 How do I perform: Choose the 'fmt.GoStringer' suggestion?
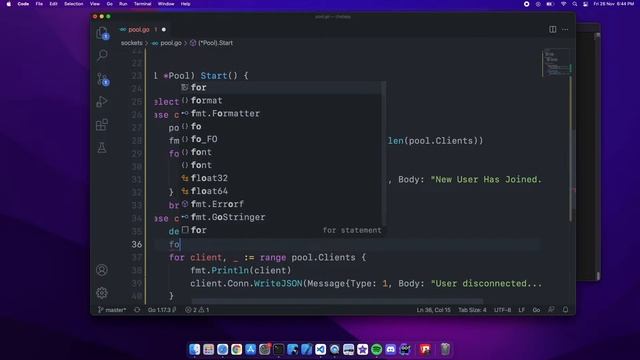click(282, 217)
